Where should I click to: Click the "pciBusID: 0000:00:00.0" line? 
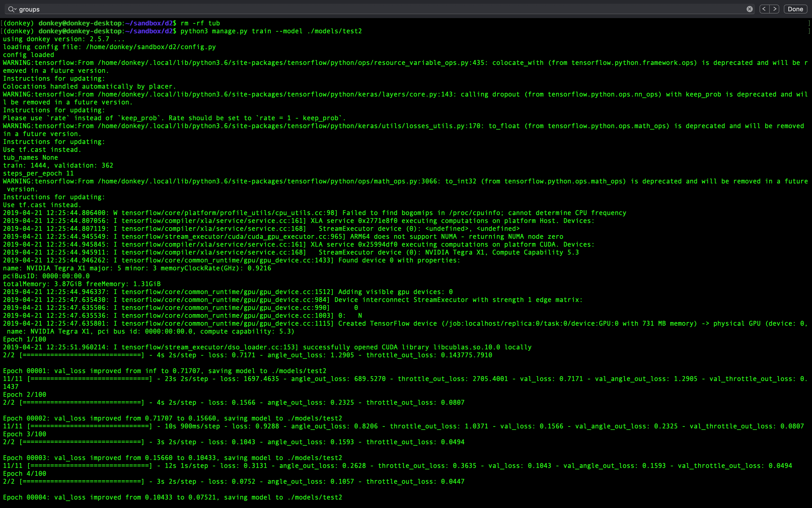pyautogui.click(x=46, y=276)
